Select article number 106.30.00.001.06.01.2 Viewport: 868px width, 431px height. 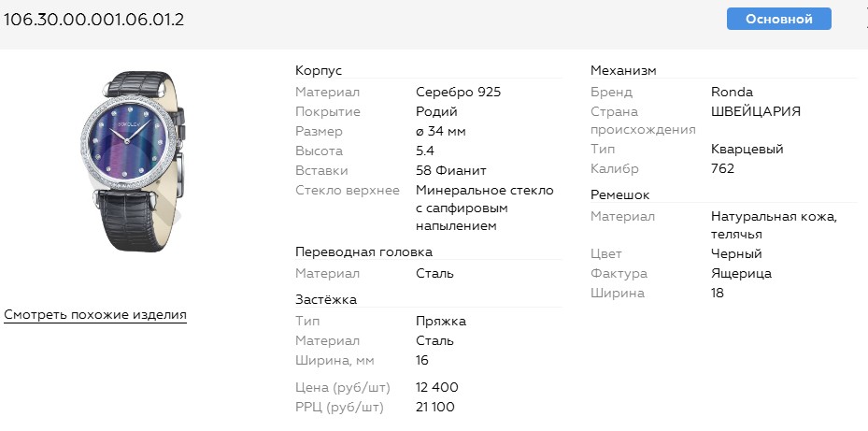(94, 19)
